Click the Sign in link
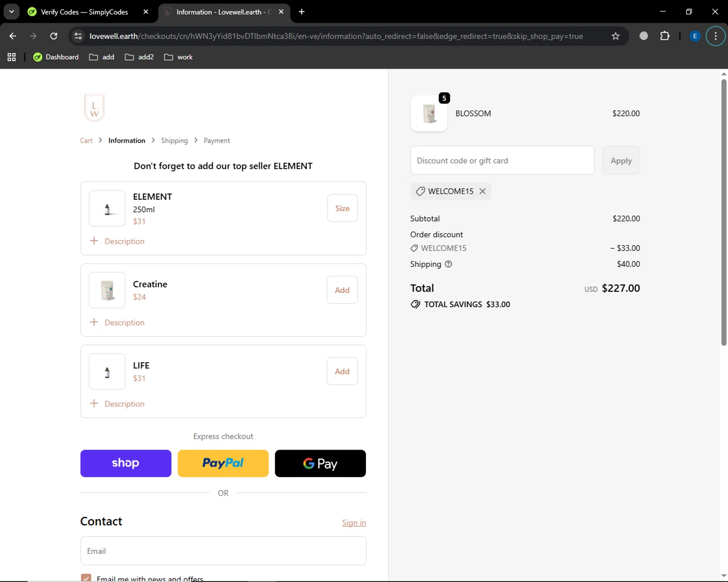 354,522
